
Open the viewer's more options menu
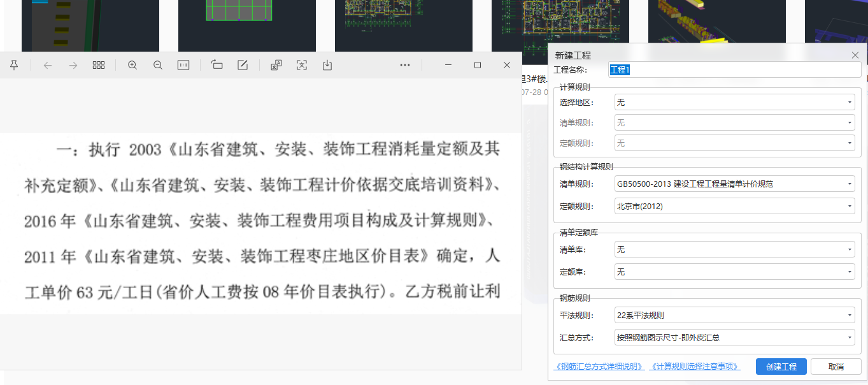[x=404, y=65]
